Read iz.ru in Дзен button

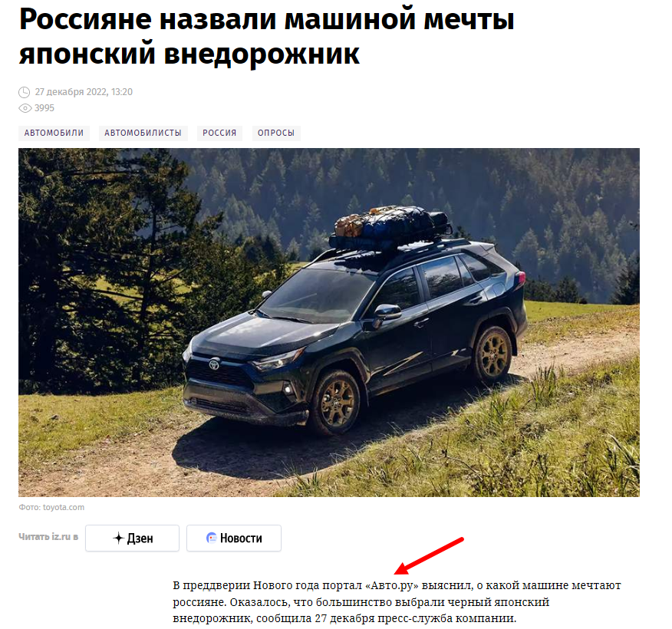(132, 538)
